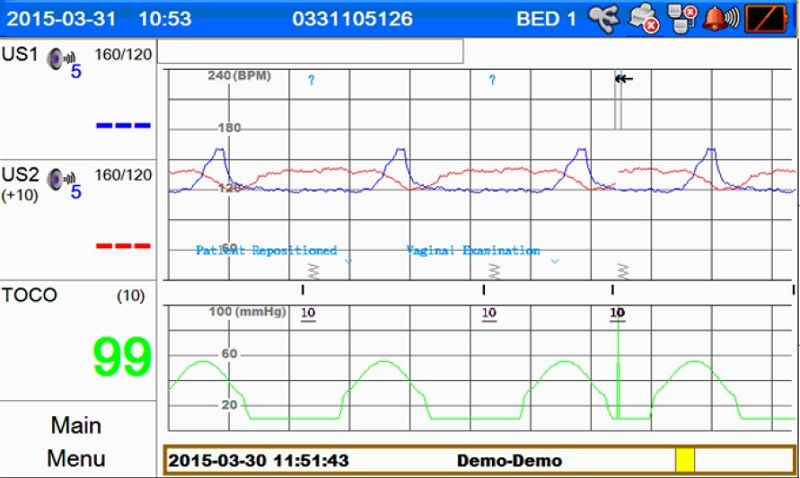Click the BED 1 label
800x478 pixels.
point(546,19)
